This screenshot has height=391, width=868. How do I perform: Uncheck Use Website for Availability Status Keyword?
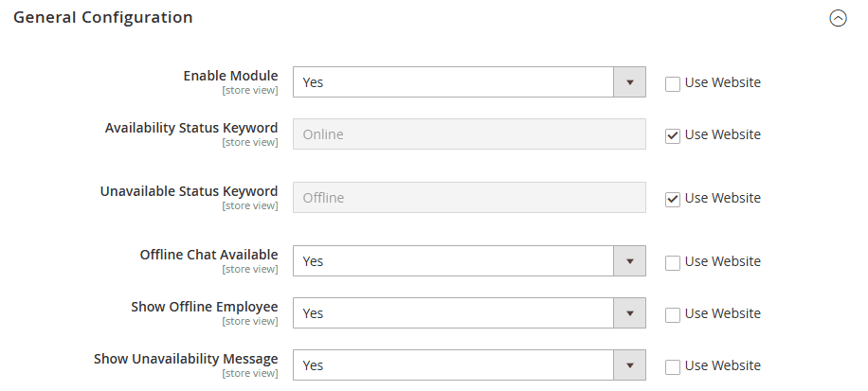(x=673, y=135)
